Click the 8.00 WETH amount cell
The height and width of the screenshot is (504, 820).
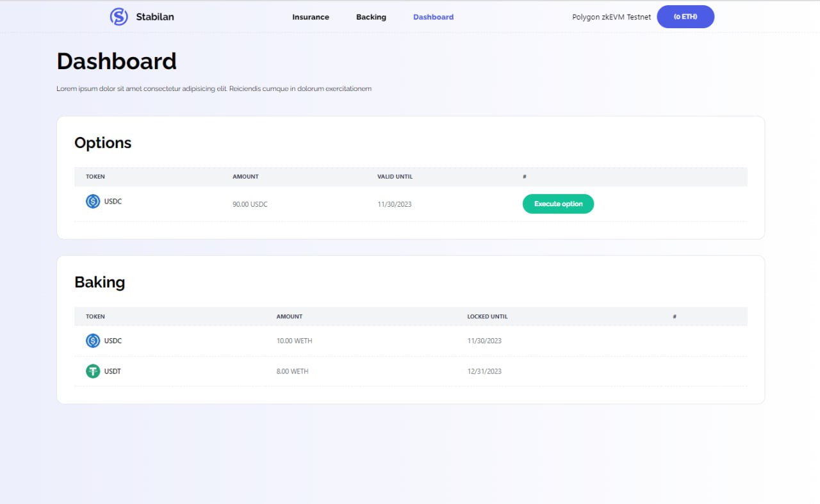292,371
